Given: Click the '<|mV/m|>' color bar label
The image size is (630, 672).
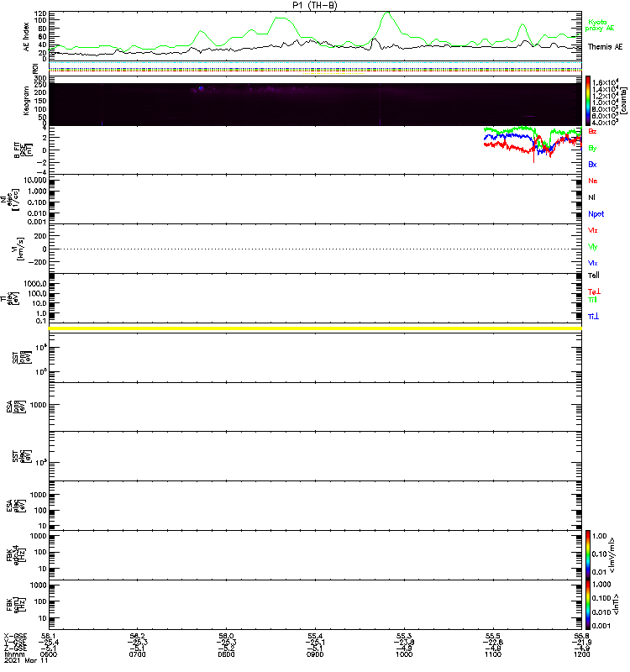Looking at the screenshot, I should pos(612,555).
